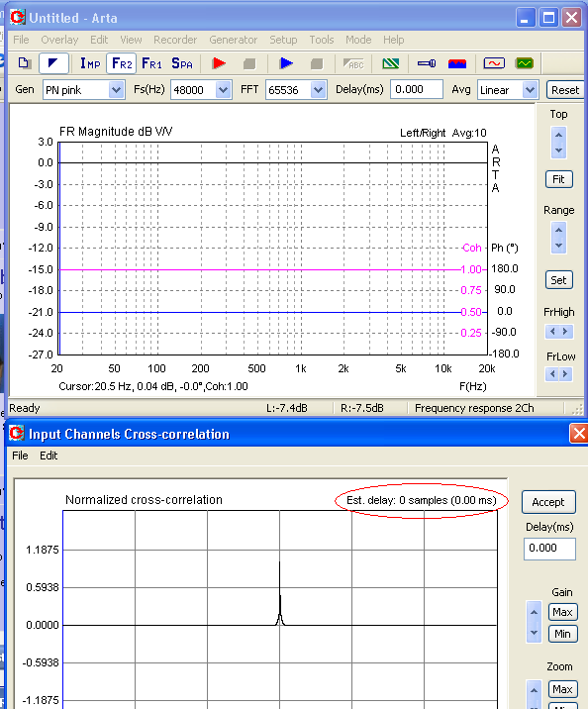
Task: Click the Est. delay: 0 samples text
Action: tap(422, 500)
